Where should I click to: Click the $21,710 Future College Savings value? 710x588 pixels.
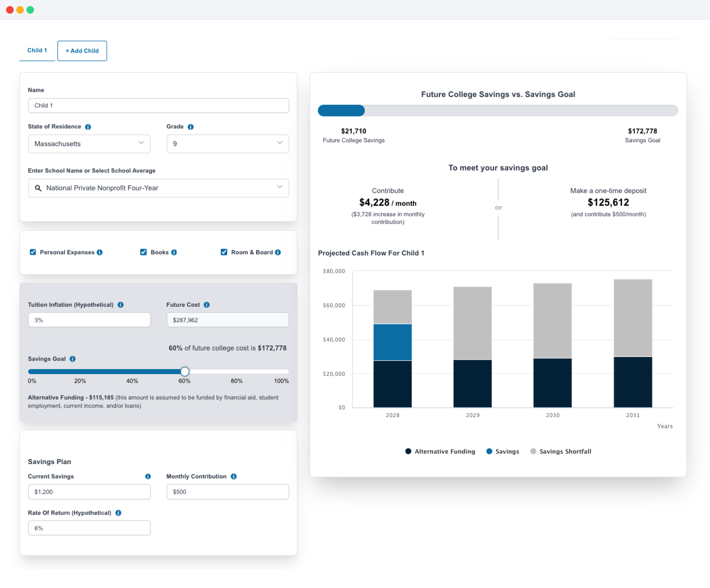click(354, 131)
